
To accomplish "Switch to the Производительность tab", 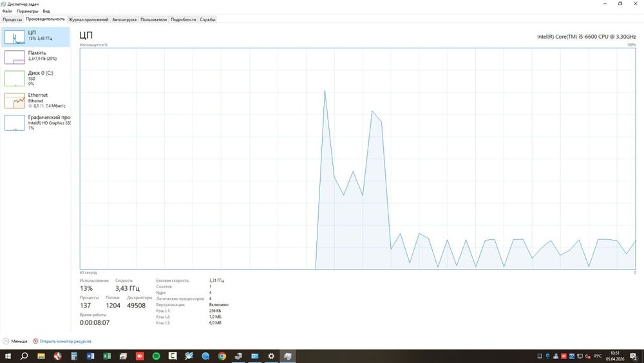I will (x=45, y=19).
